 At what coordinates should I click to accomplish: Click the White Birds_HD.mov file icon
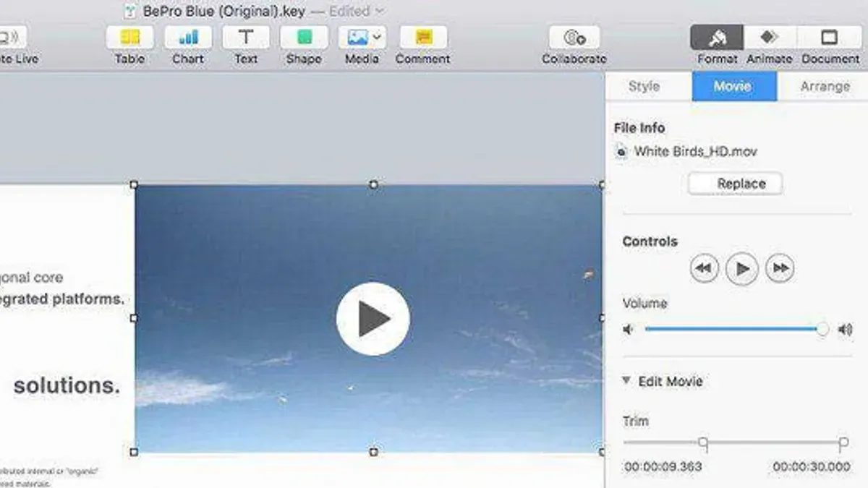[621, 151]
